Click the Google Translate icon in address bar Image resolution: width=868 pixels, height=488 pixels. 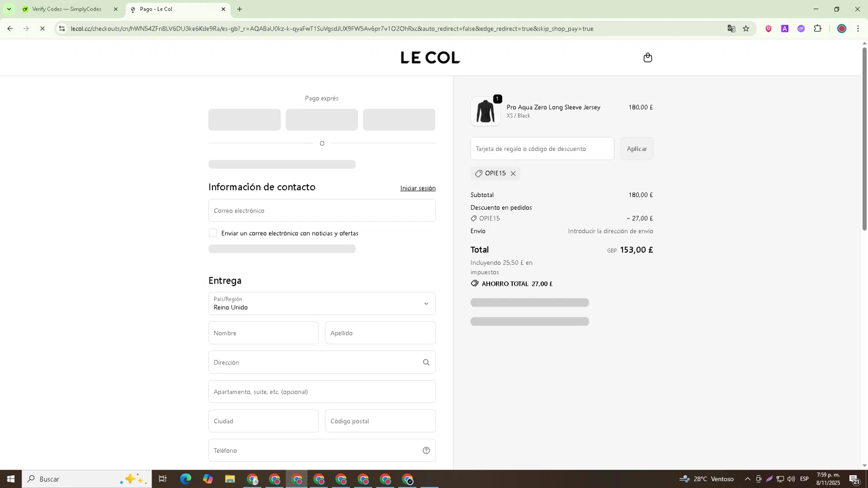[x=731, y=28]
